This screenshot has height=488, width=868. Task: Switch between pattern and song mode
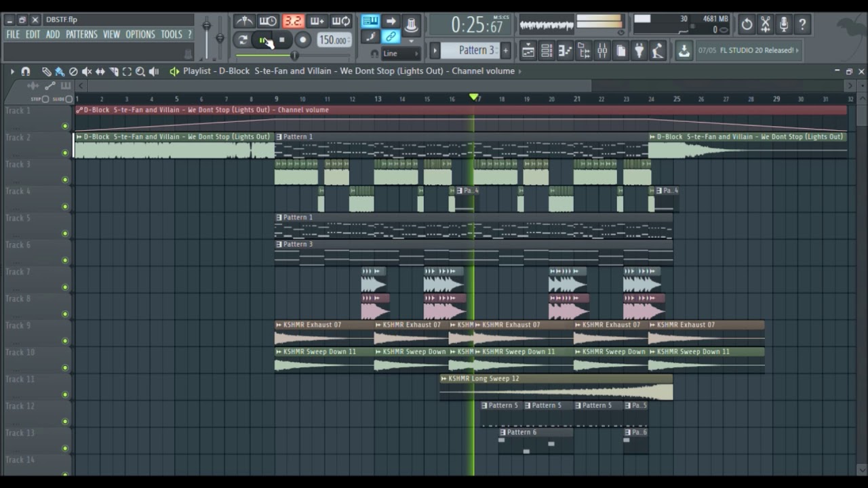[243, 40]
